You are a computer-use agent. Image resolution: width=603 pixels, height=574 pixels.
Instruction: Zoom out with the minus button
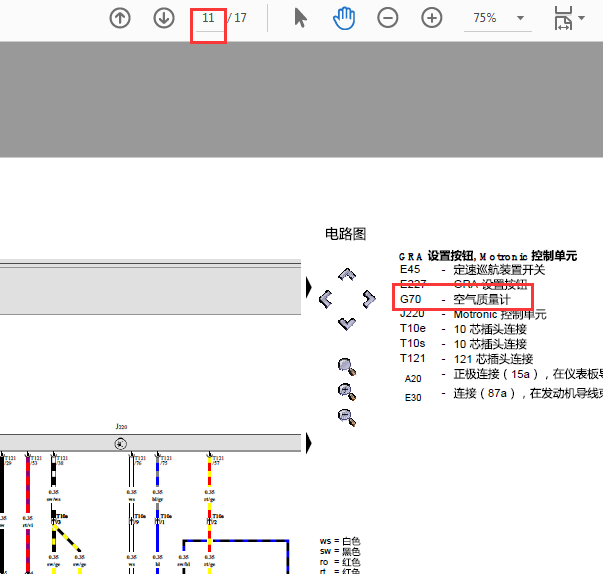tap(388, 18)
